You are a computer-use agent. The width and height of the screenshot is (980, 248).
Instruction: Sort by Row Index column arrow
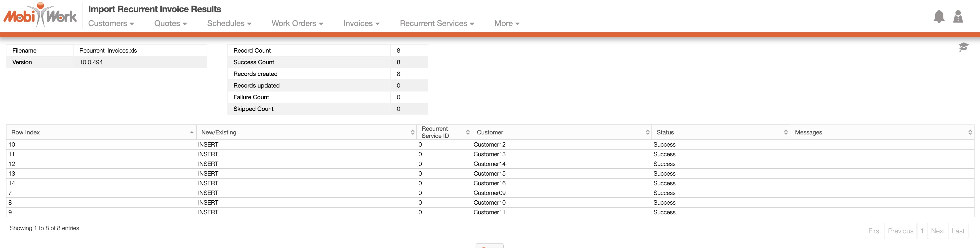[191, 132]
